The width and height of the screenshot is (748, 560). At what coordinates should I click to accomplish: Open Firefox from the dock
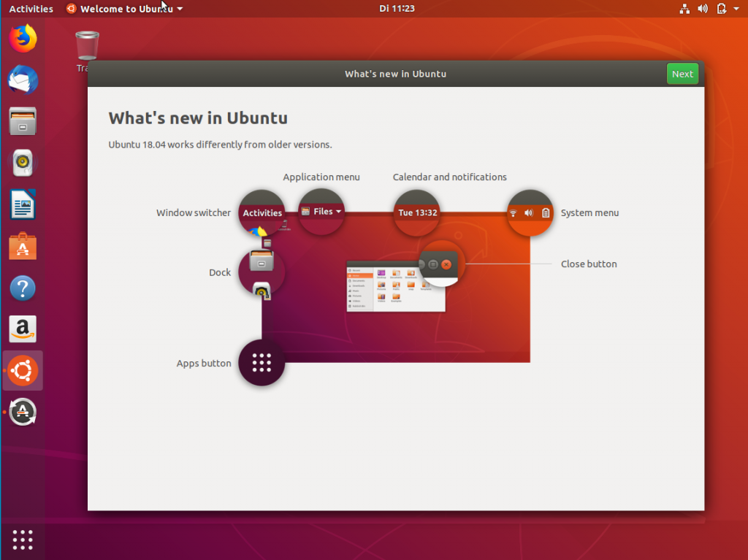click(23, 39)
